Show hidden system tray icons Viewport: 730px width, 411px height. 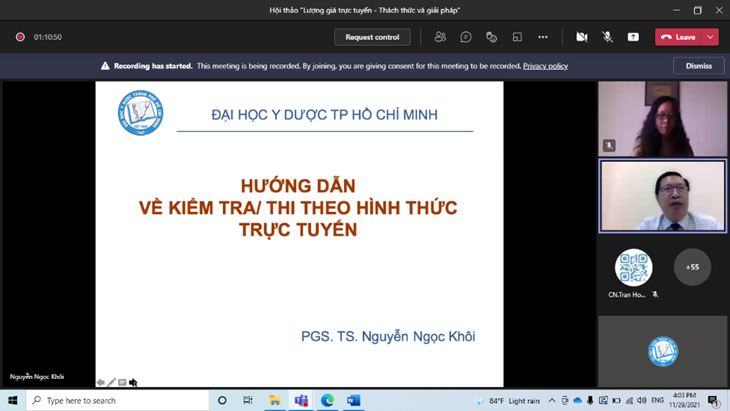[x=552, y=400]
